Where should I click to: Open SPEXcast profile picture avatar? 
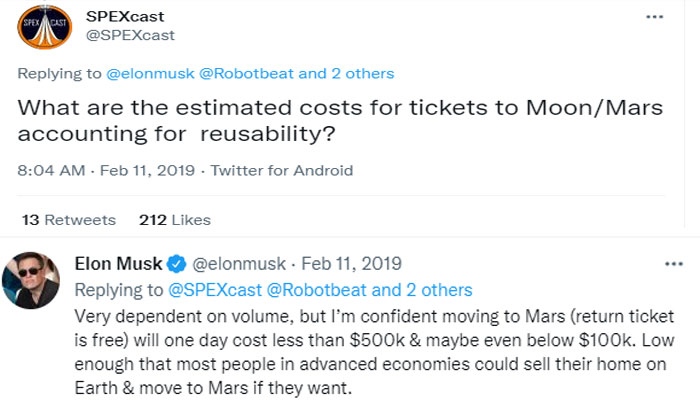44,26
